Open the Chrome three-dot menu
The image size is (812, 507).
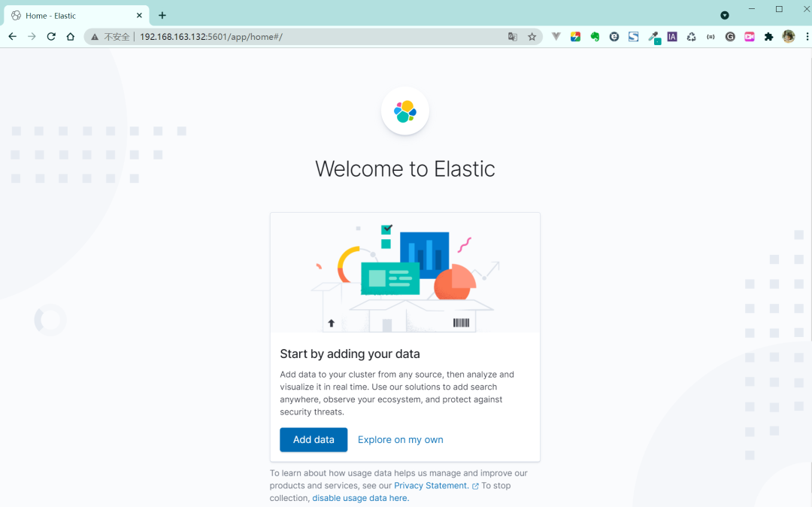pyautogui.click(x=807, y=37)
